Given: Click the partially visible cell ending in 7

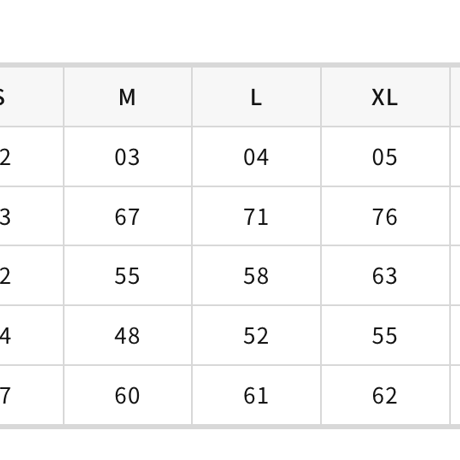Looking at the screenshot, I should tap(32, 395).
